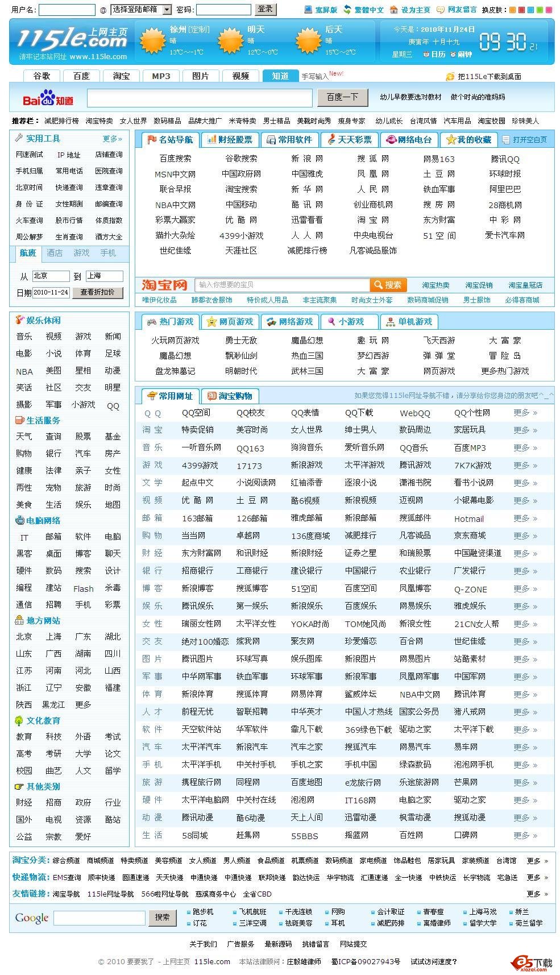This screenshot has height=975, width=560.
Task: Click 更多 » in the QQ row
Action: [525, 413]
